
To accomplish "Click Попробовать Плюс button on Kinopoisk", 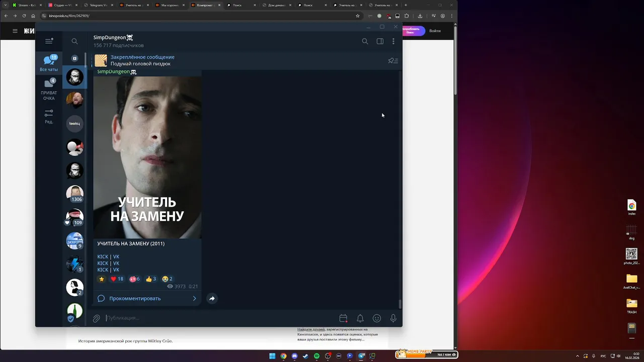I will [x=414, y=31].
